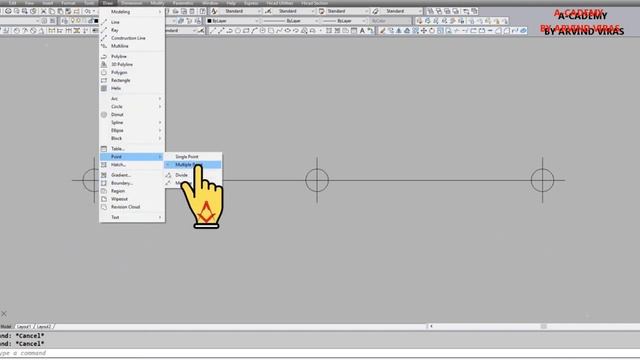Expand the Ellipse submenu

132,131
